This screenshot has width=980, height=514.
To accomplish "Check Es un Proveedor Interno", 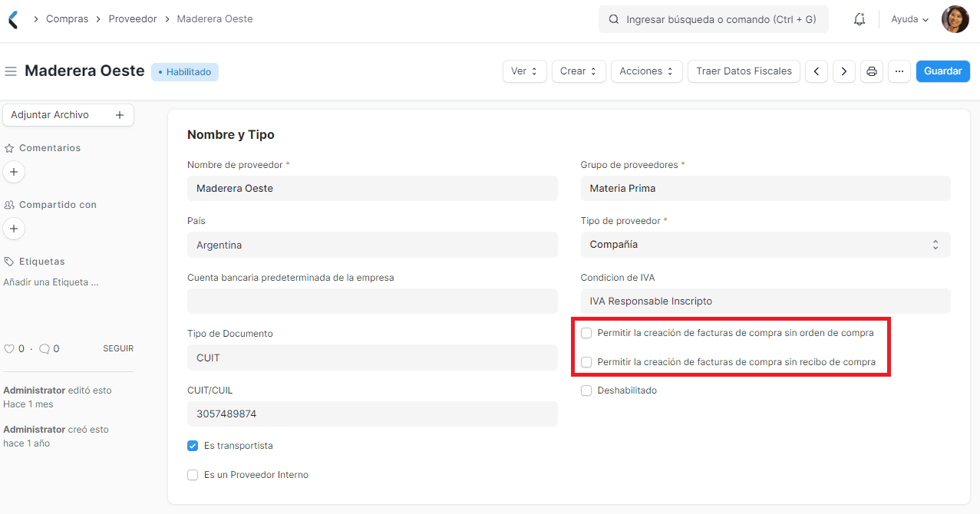I will pyautogui.click(x=193, y=475).
